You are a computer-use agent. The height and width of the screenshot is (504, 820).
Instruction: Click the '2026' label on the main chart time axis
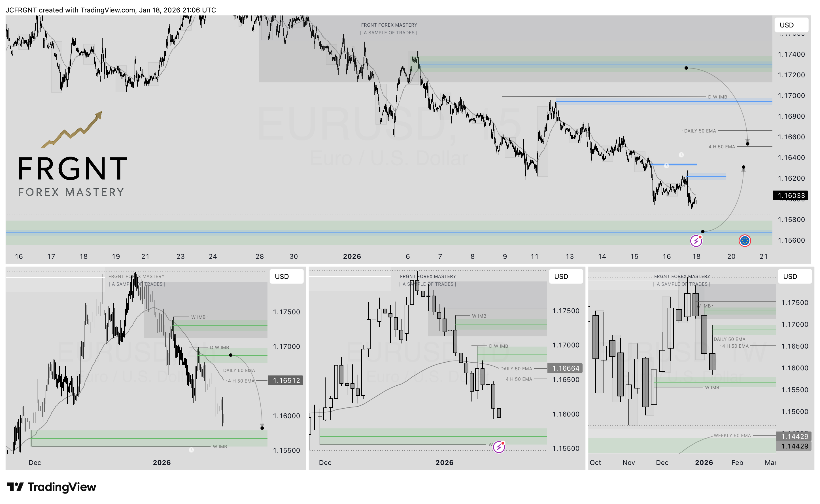(352, 256)
